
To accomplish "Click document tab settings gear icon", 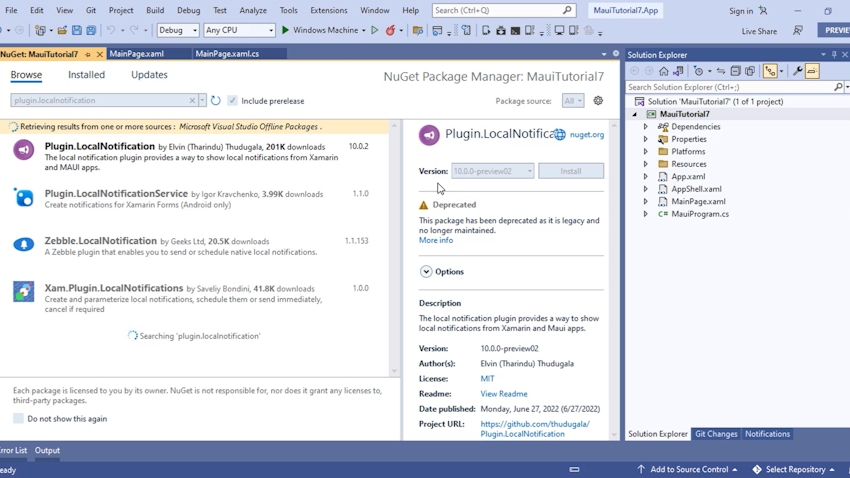I will [616, 54].
